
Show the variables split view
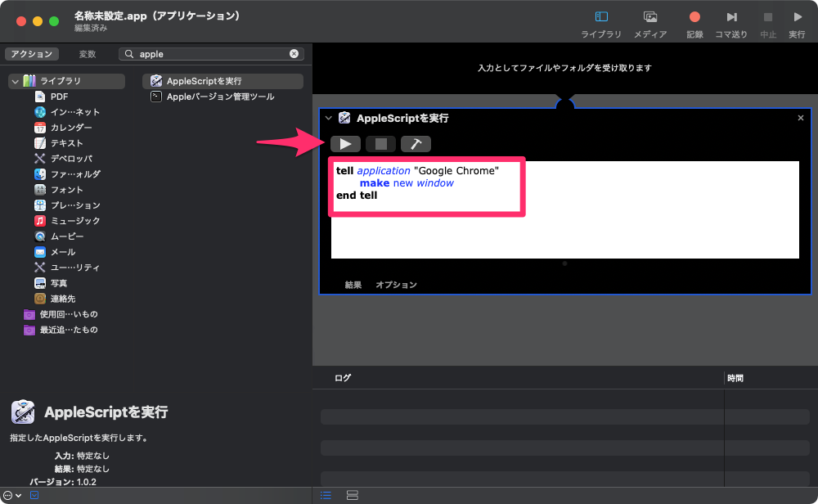click(x=353, y=495)
